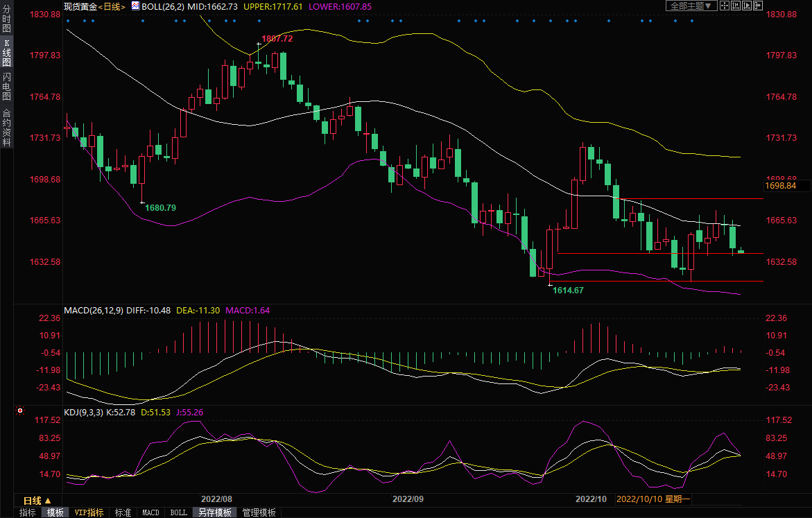
Task: Select the VIP指标 tab
Action: (89, 512)
